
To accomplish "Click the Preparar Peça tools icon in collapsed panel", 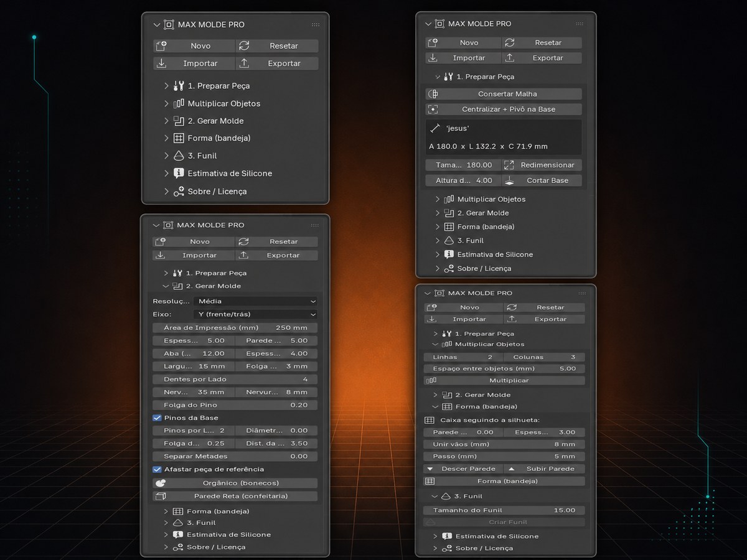I will (x=179, y=86).
